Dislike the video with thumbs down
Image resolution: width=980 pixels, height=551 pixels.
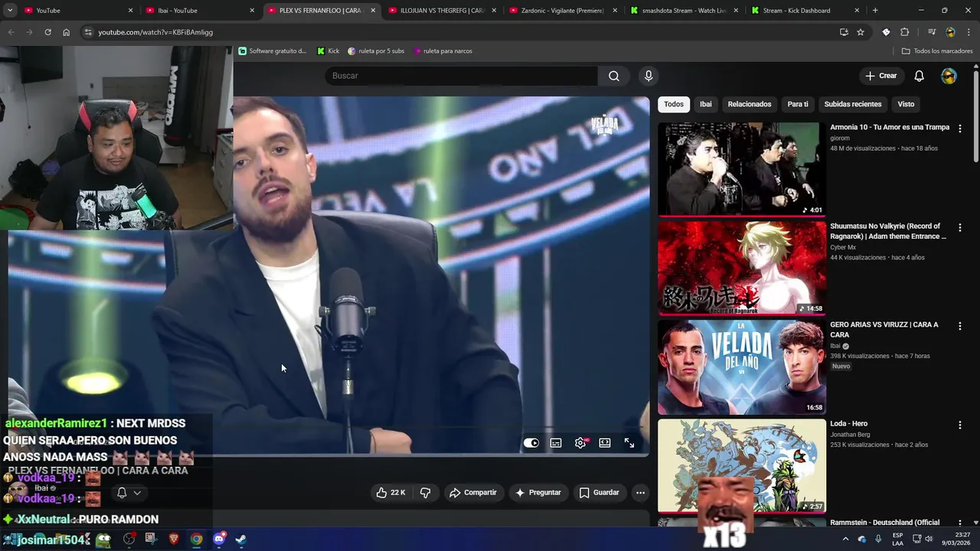[425, 493]
